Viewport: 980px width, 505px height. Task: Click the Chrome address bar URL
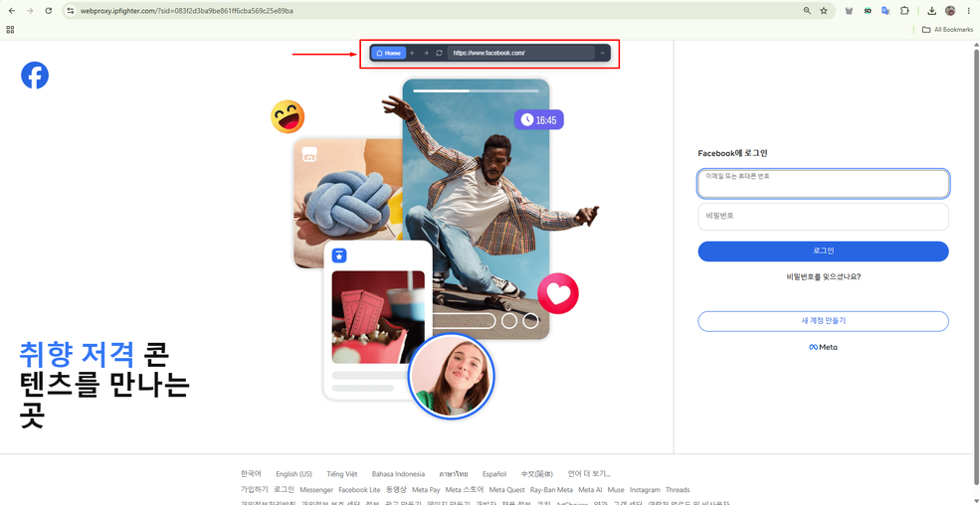click(187, 11)
